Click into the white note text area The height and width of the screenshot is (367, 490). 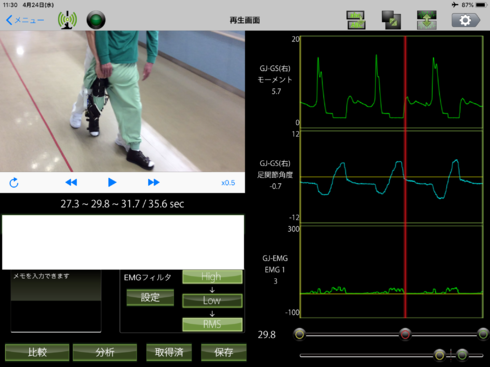pyautogui.click(x=123, y=242)
